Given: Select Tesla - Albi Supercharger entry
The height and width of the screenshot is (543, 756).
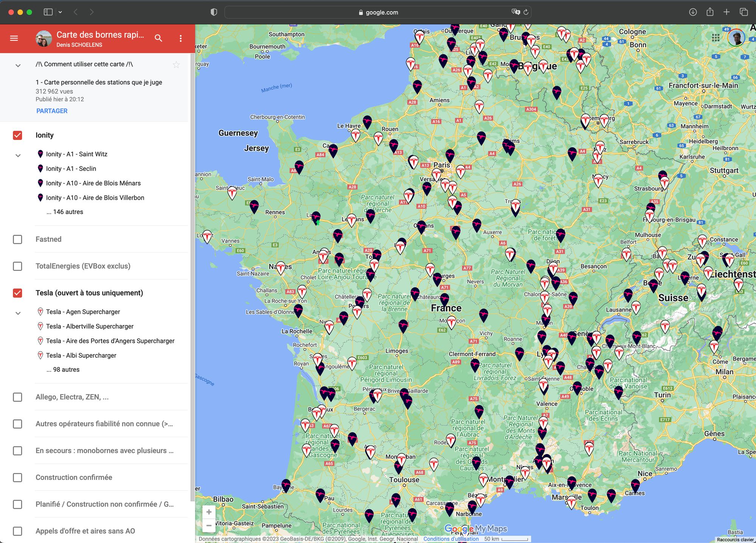Looking at the screenshot, I should click(81, 355).
